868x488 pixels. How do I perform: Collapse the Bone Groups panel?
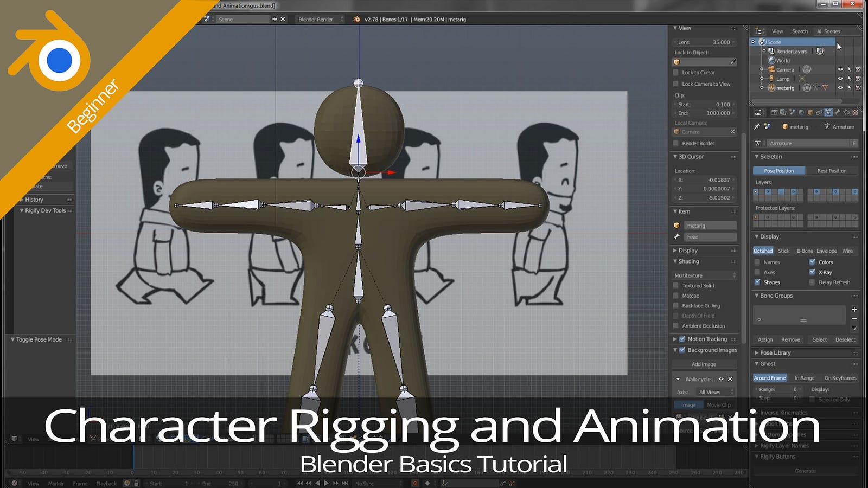pos(757,296)
